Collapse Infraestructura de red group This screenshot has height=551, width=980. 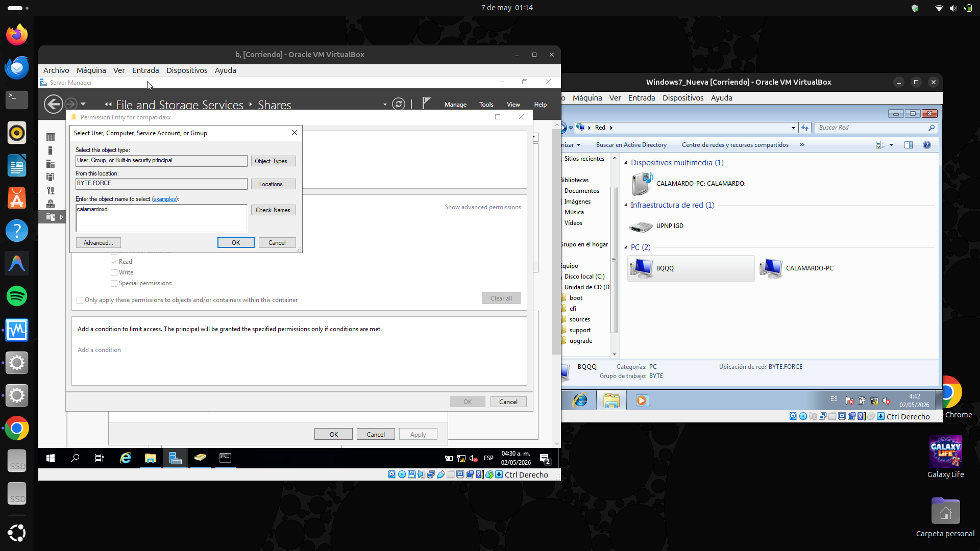pos(626,205)
